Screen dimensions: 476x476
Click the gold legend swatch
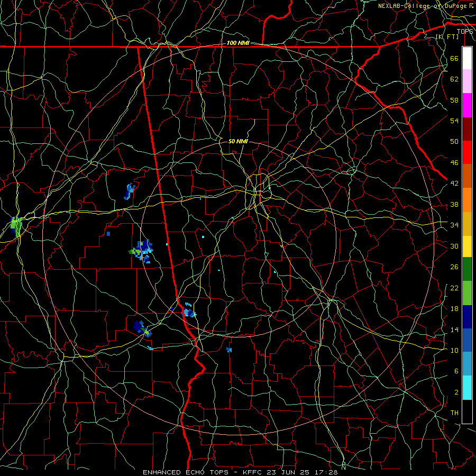pos(467,224)
